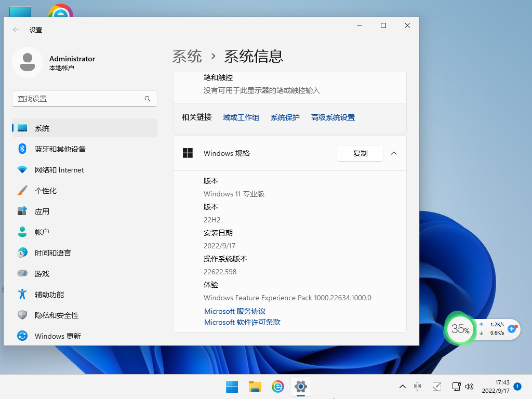Select 时间和语言 clock icon
This screenshot has height=399, width=532.
click(x=22, y=253)
